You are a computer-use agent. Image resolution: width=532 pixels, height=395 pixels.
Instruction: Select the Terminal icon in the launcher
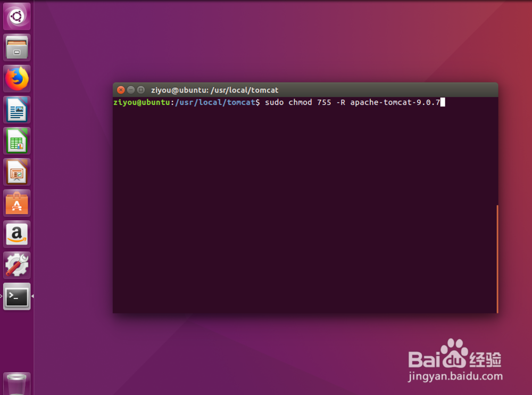coord(16,297)
